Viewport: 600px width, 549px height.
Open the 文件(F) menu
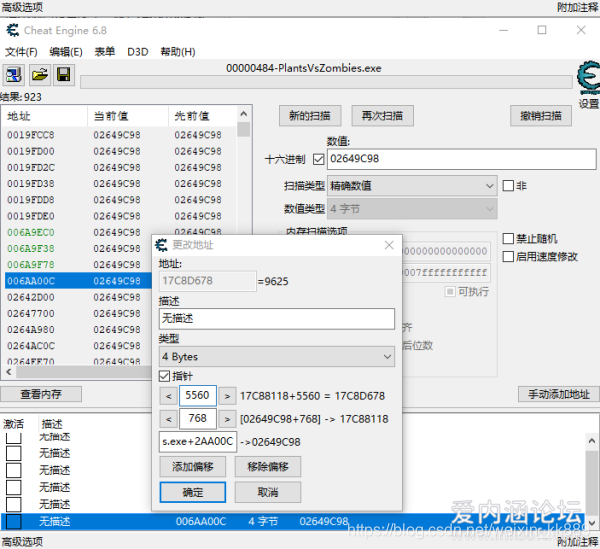click(x=21, y=52)
